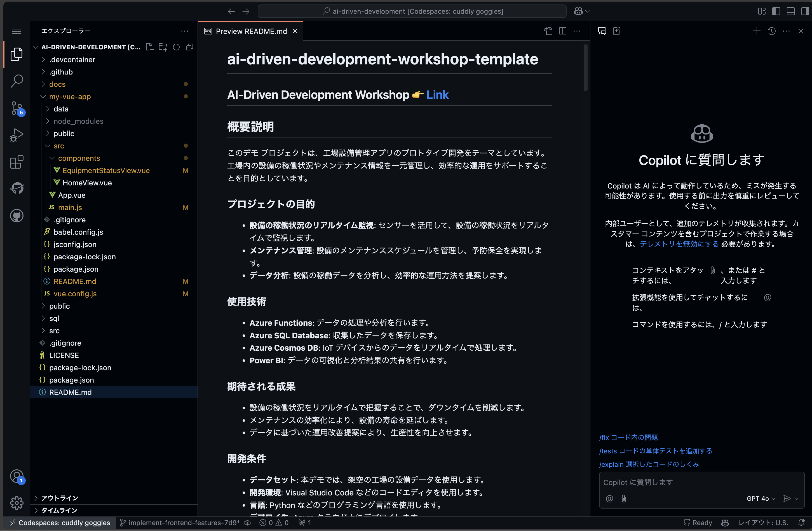Viewport: 812px width, 531px height.
Task: Click the disable telemetry link
Action: [x=679, y=244]
